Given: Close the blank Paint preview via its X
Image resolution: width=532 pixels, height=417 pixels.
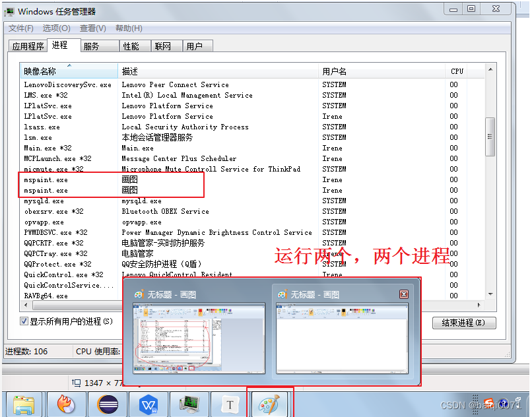Looking at the screenshot, I should point(404,294).
